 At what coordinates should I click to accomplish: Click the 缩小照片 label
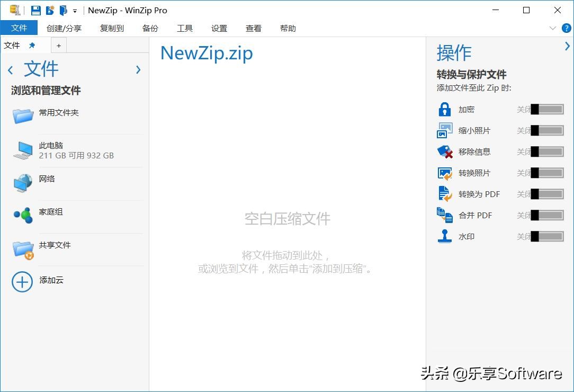coord(474,131)
